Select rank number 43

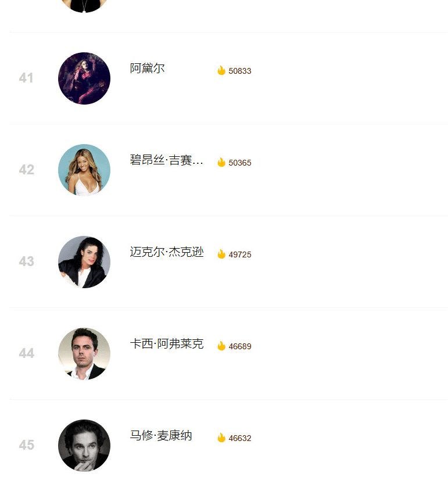tap(26, 261)
